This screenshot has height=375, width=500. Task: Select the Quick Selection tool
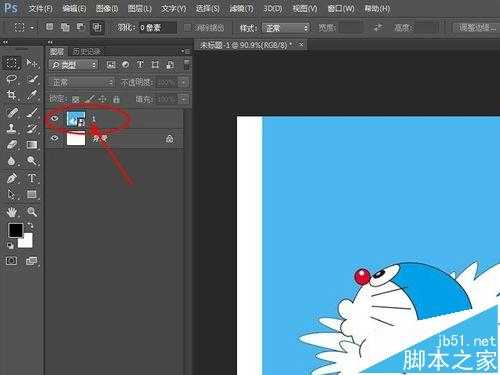pyautogui.click(x=32, y=79)
